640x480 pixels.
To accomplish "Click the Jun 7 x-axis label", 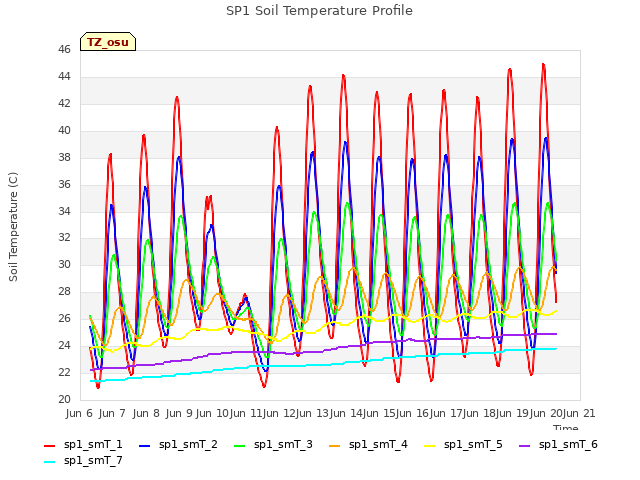I will tap(112, 413).
